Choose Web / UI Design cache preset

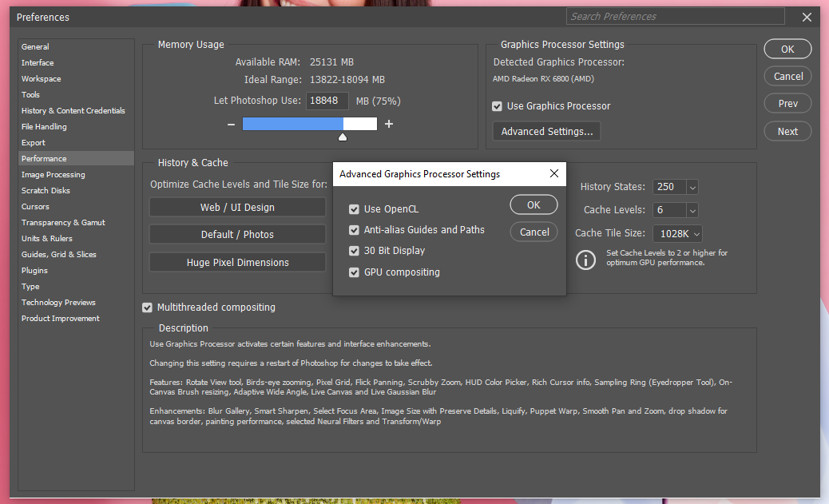coord(237,207)
